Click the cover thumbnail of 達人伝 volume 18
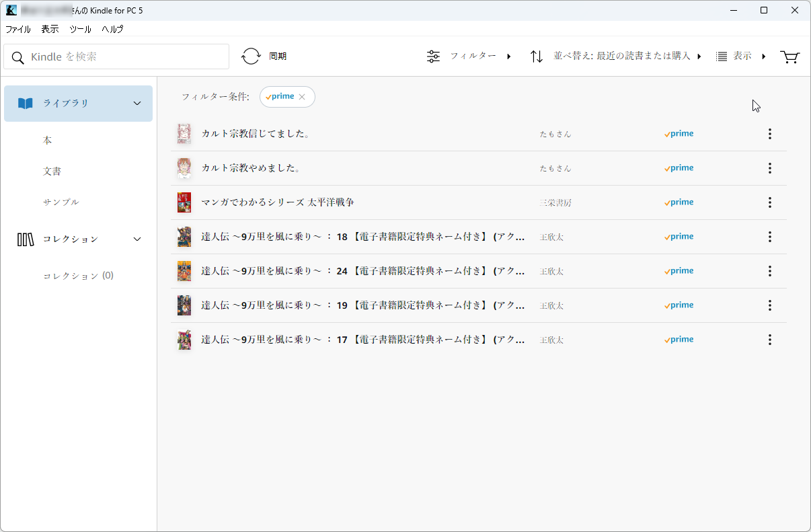Screen dimensions: 811x532 click(184, 237)
